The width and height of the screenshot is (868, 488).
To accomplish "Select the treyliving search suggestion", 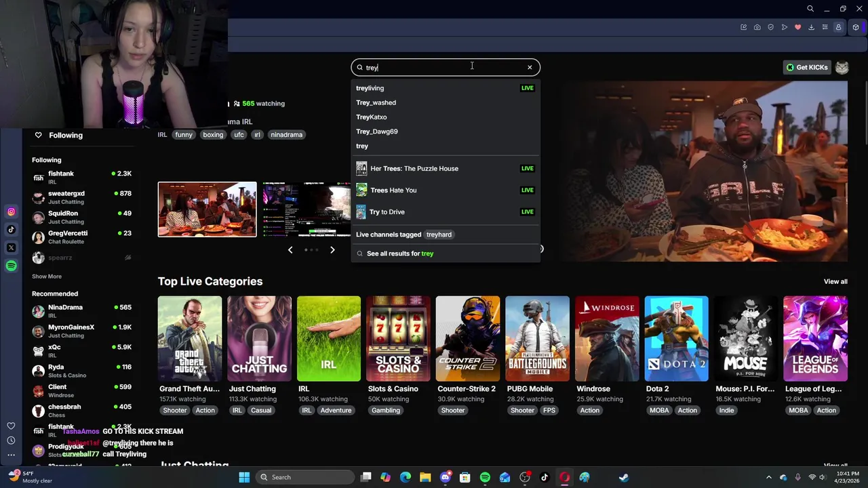I will pyautogui.click(x=446, y=88).
